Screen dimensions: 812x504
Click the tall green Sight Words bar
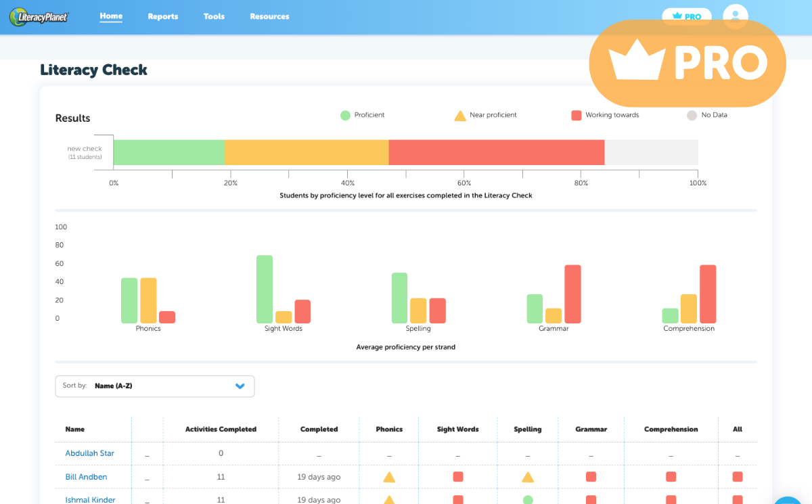265,290
